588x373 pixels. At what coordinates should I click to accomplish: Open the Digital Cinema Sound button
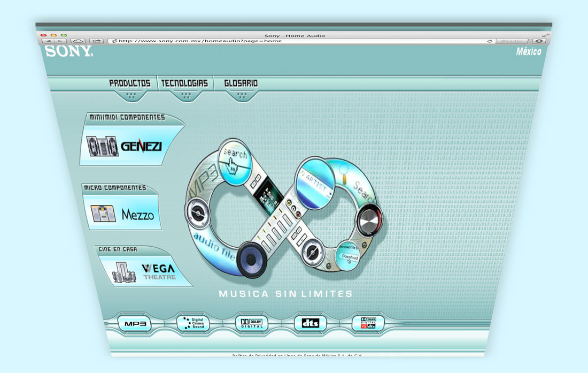click(x=194, y=323)
